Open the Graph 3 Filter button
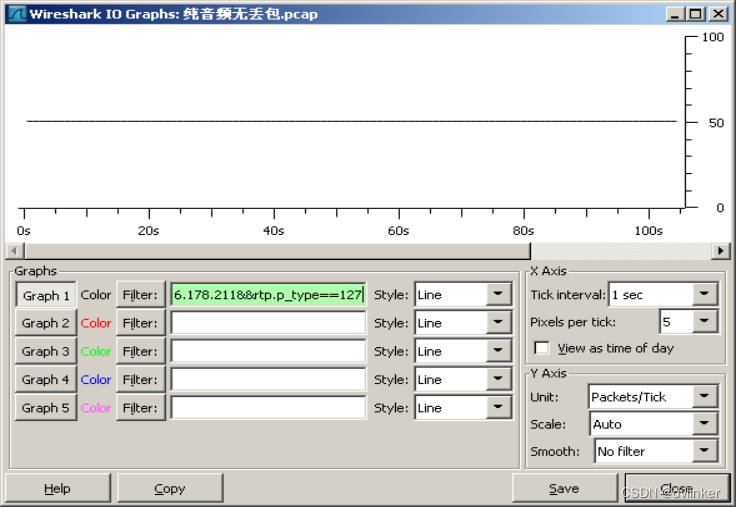 140,351
